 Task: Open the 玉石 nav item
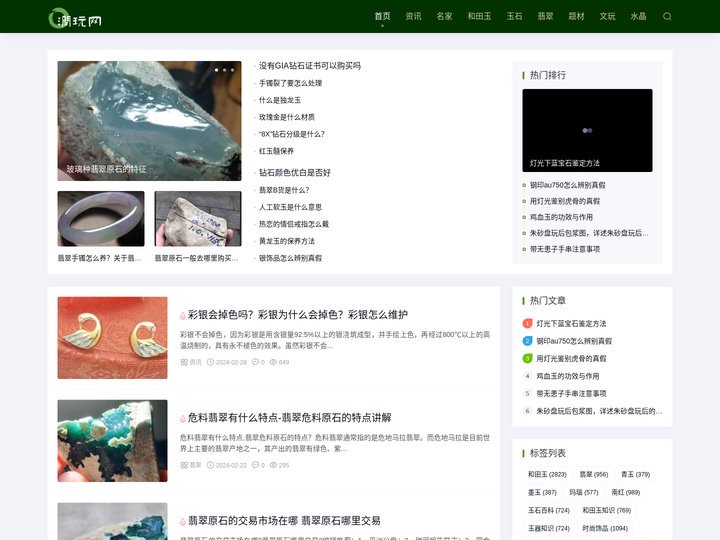click(x=514, y=16)
